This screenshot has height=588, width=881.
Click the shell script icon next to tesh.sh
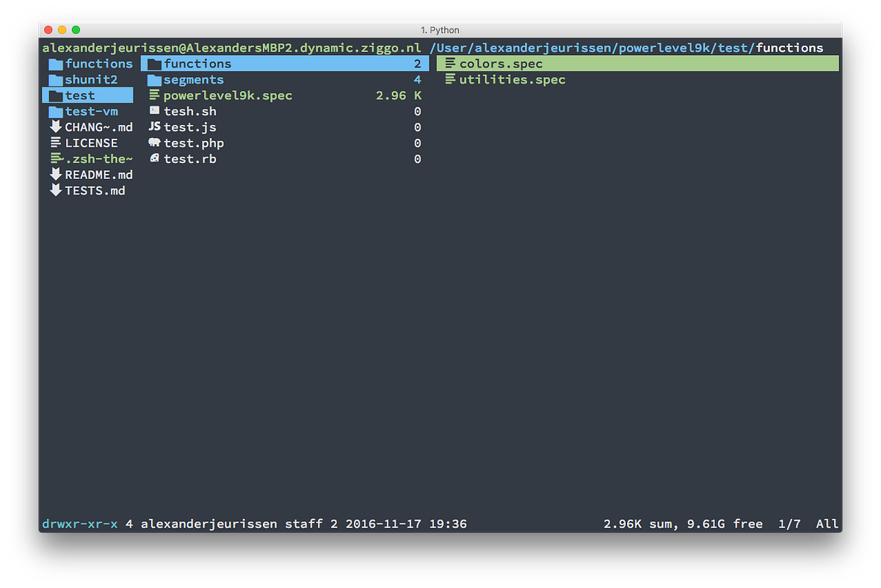[x=154, y=111]
